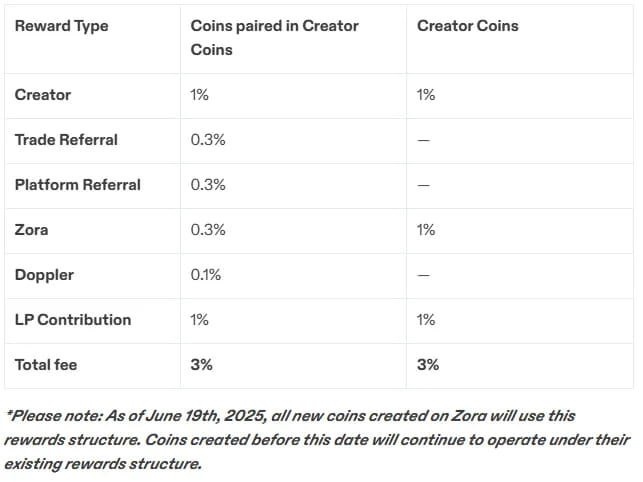Click the dash in Doppler's Creator Coins cell
This screenshot has width=643, height=482.
(424, 275)
